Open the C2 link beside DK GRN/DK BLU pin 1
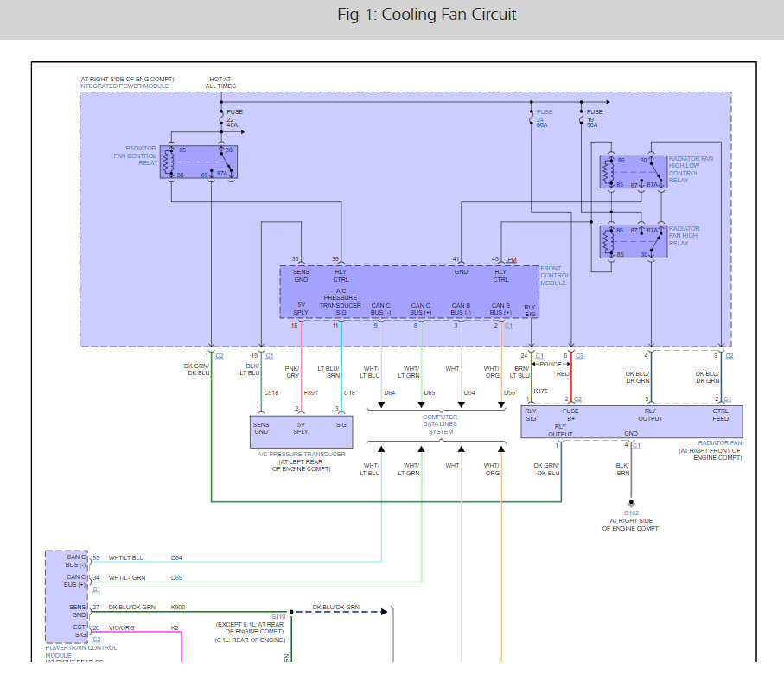784x681 pixels. click(220, 356)
